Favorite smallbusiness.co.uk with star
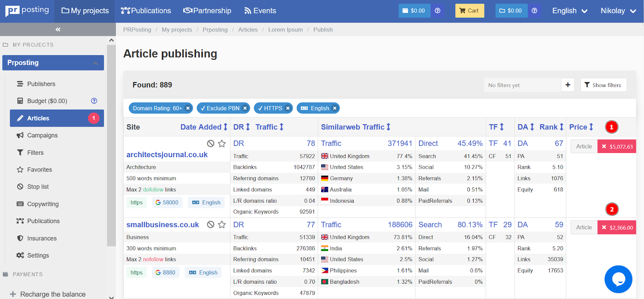 click(222, 224)
